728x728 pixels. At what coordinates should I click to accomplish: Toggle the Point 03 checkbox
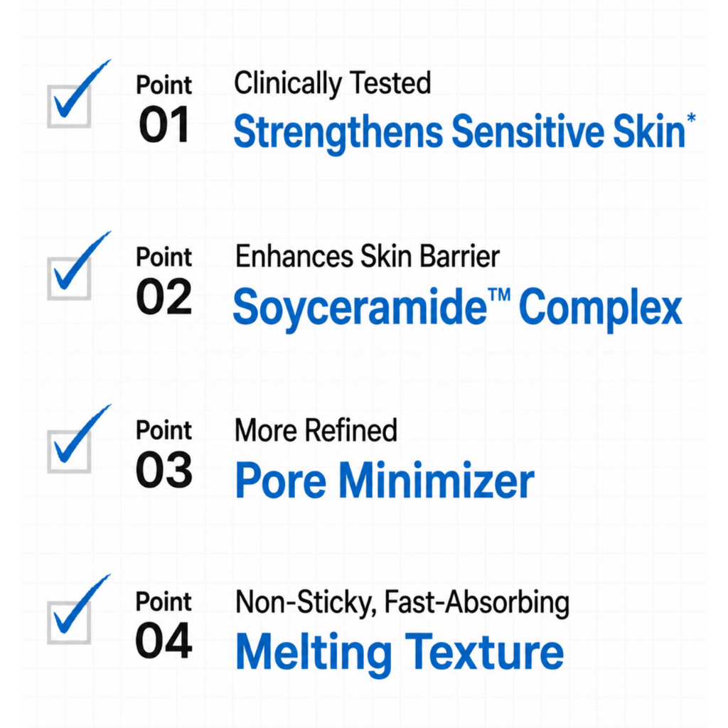(x=69, y=451)
